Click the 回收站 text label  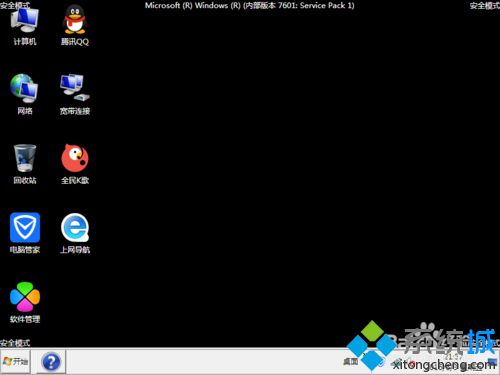tap(25, 180)
